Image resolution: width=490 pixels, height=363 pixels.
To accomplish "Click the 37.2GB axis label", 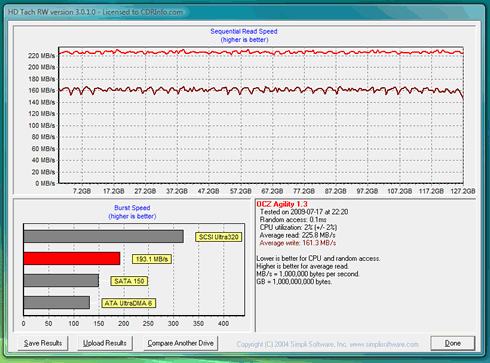I will coord(177,191).
